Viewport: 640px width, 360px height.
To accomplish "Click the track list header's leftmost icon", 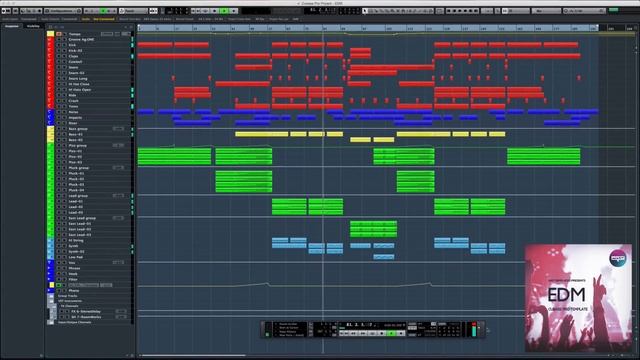I will (51, 27).
